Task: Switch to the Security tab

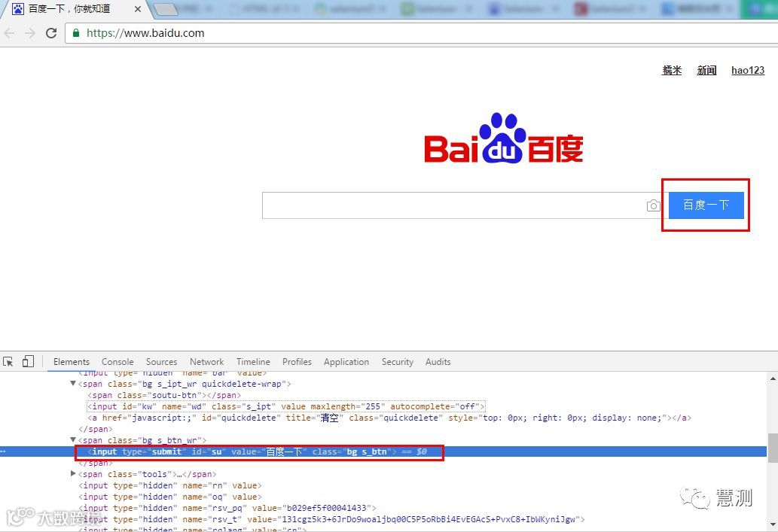Action: click(398, 362)
